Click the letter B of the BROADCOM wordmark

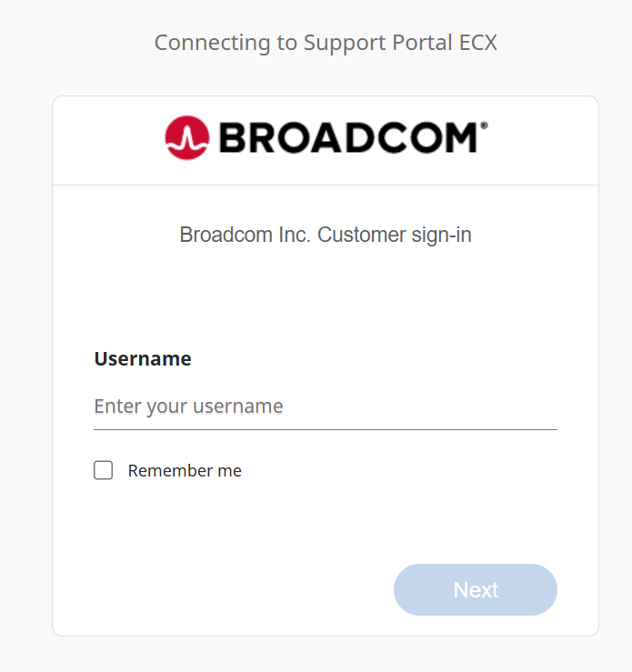point(232,138)
